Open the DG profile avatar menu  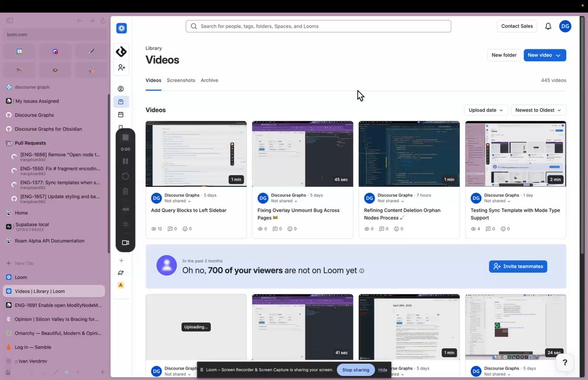coord(565,26)
